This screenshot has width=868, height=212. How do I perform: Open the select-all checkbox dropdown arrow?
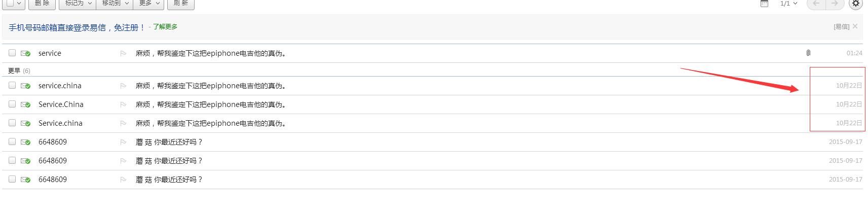[x=19, y=4]
